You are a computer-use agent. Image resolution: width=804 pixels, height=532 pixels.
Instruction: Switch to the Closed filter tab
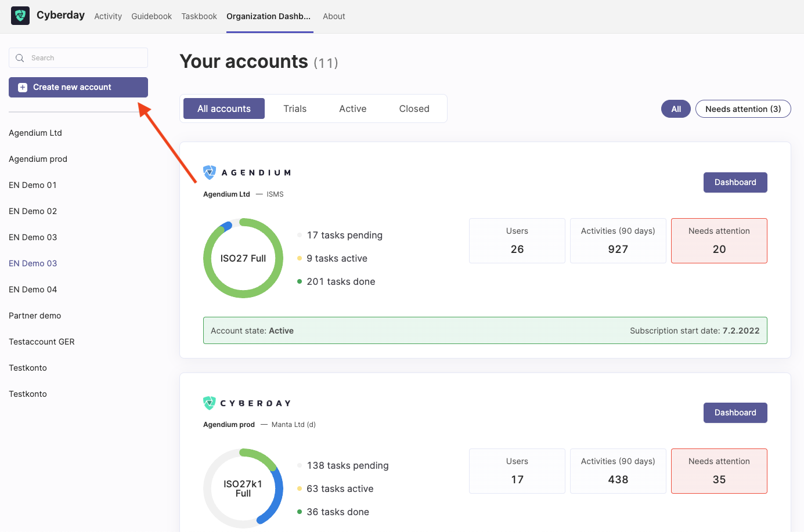[414, 108]
